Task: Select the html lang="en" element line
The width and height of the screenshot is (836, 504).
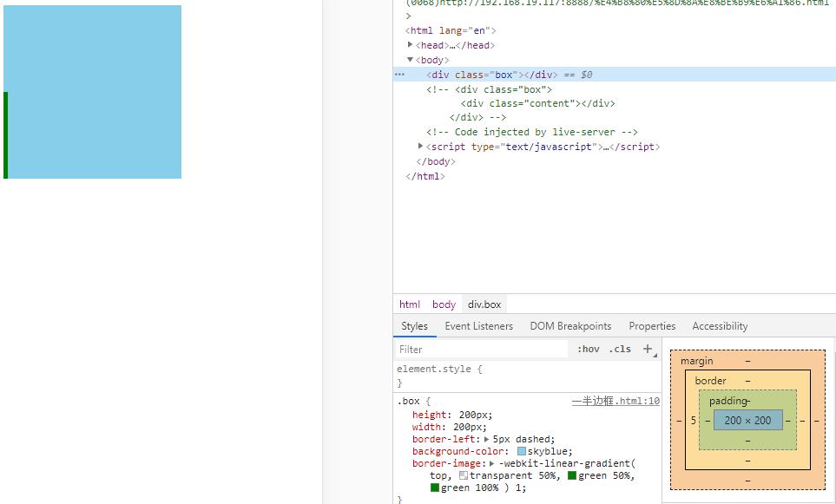Action: 451,30
